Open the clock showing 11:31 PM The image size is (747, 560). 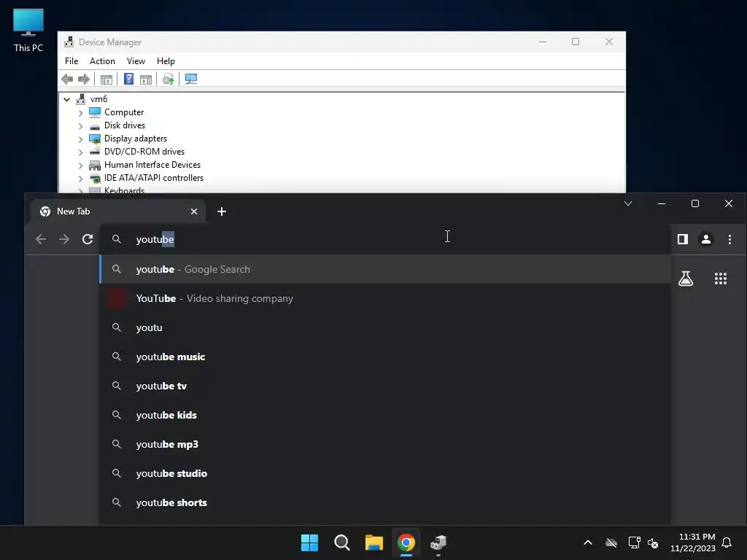pos(693,542)
